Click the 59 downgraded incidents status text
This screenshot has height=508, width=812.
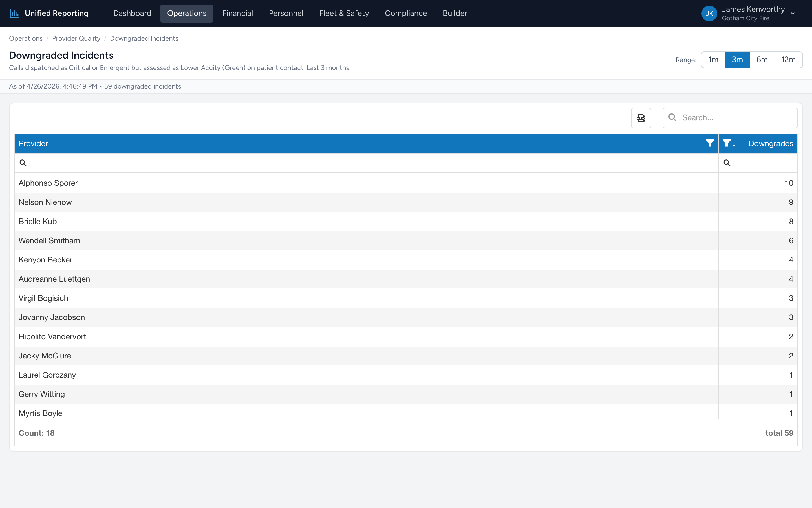[x=143, y=86]
